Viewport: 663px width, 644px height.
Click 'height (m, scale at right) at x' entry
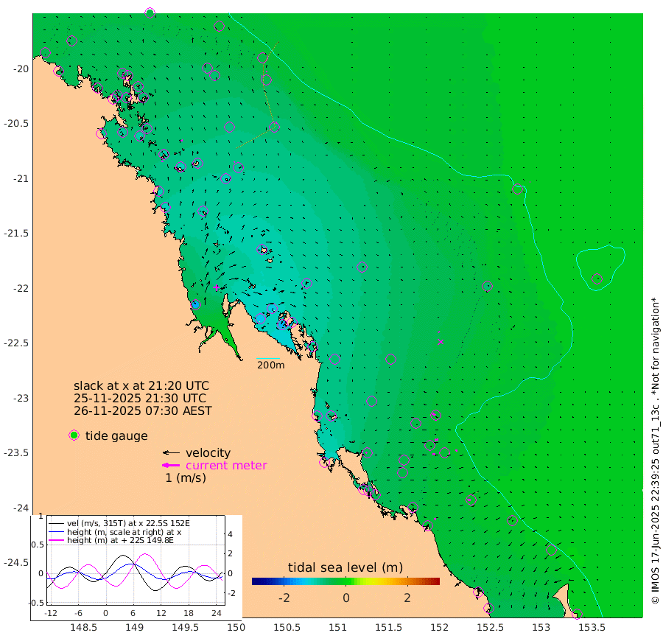point(124,532)
